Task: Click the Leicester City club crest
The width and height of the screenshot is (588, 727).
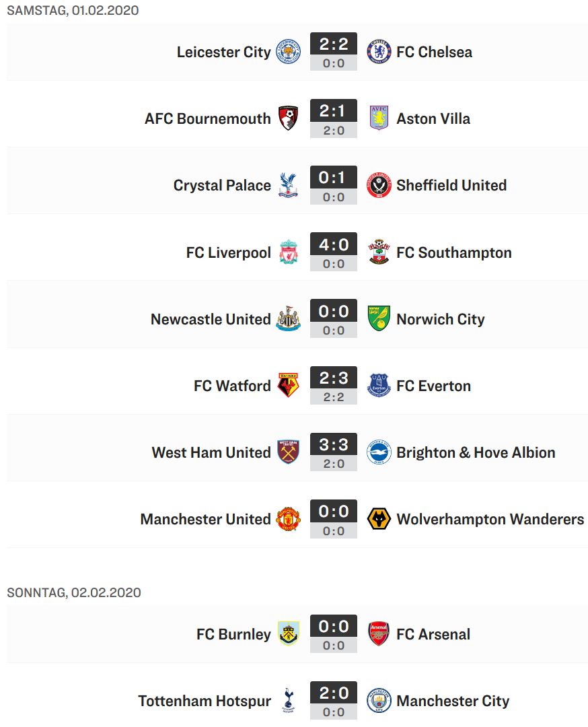Action: (288, 52)
